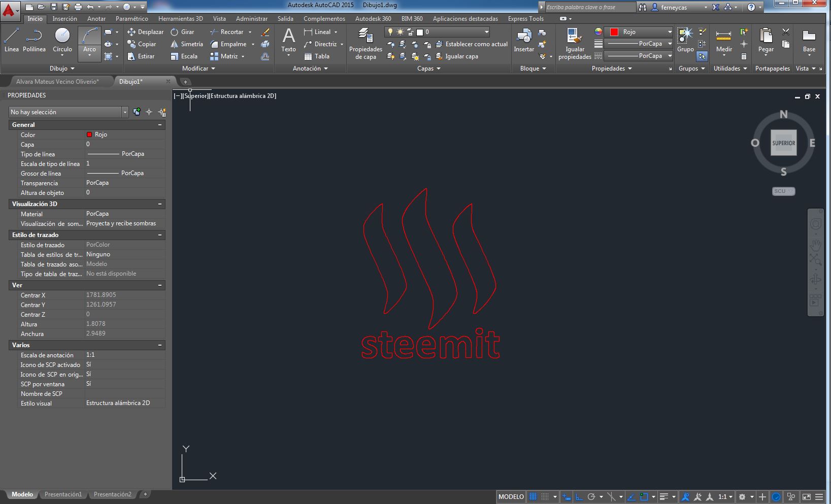Click the quick select icon in Propiedades
Image resolution: width=831 pixels, height=504 pixels.
(162, 112)
